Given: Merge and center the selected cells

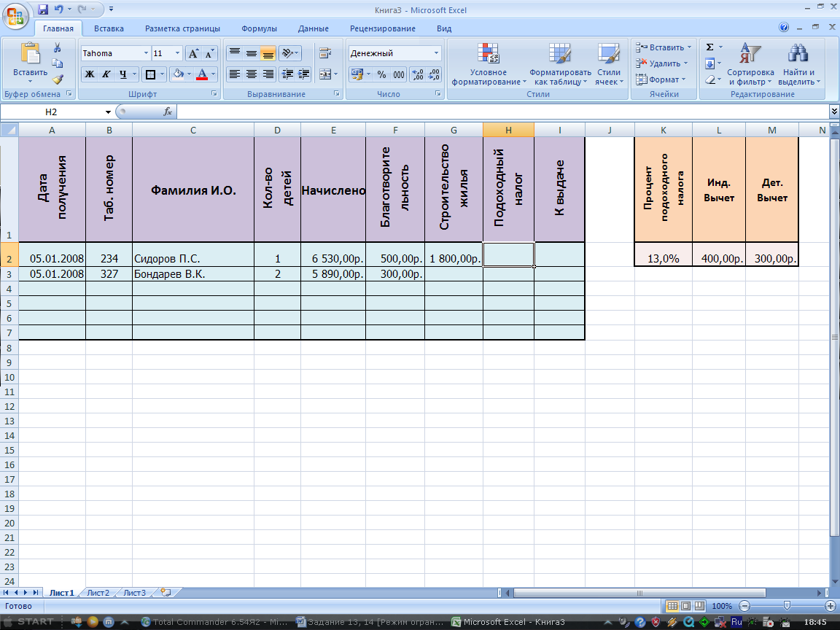Looking at the screenshot, I should [325, 74].
